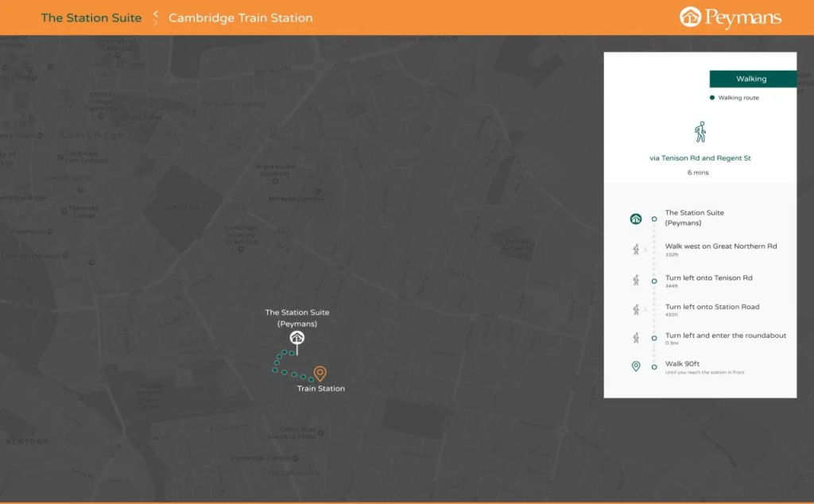Click Turn left and enter the roundabout text
Screen dimensions: 814x504
pyautogui.click(x=725, y=335)
